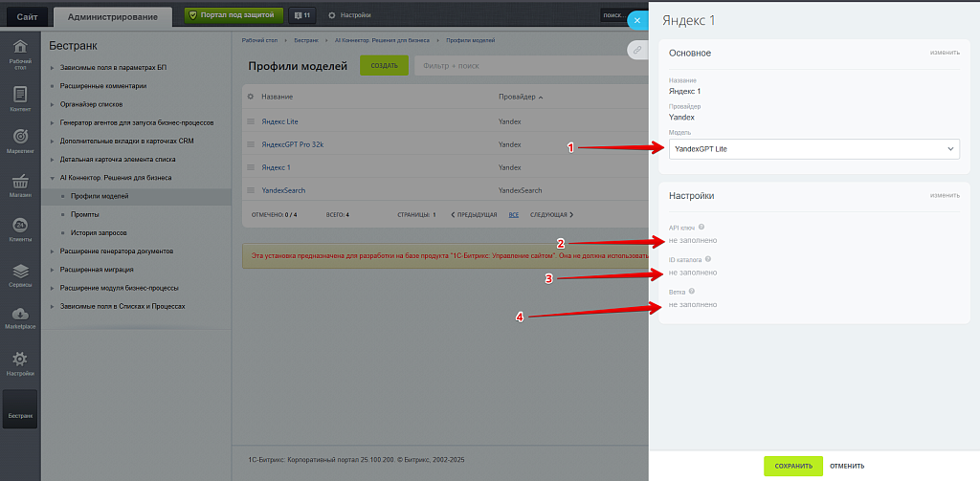Image resolution: width=980 pixels, height=481 pixels.
Task: Open the Сервисы sidebar icon
Action: click(x=20, y=274)
